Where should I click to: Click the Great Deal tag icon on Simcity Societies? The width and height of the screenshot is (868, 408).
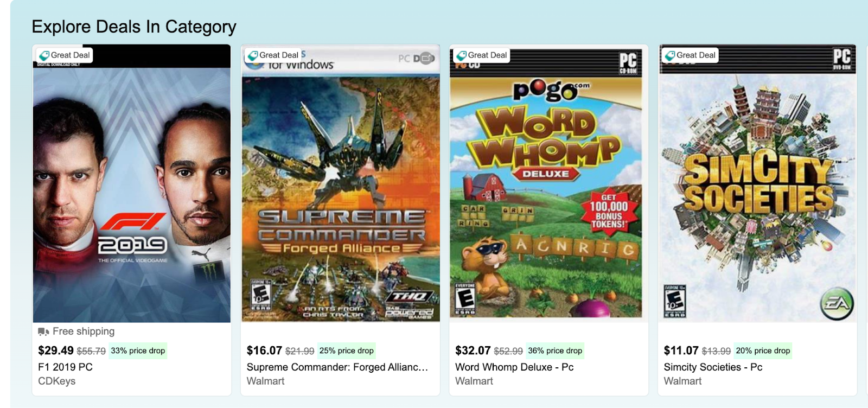[669, 55]
